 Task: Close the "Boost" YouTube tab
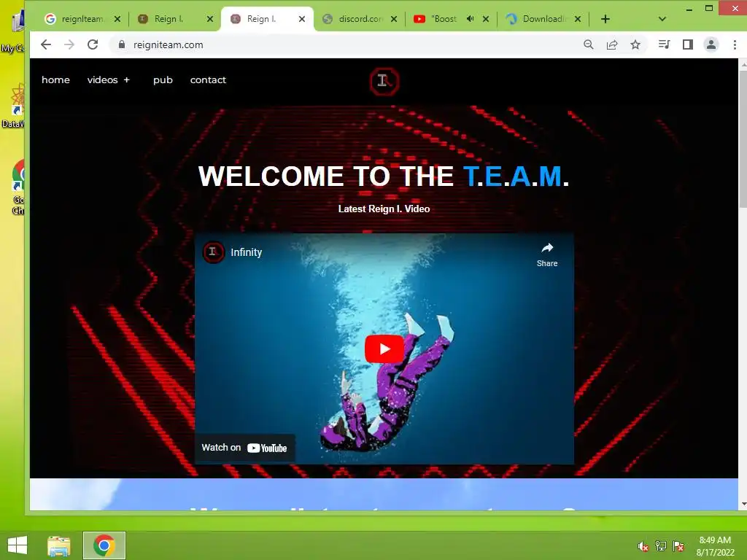[486, 19]
